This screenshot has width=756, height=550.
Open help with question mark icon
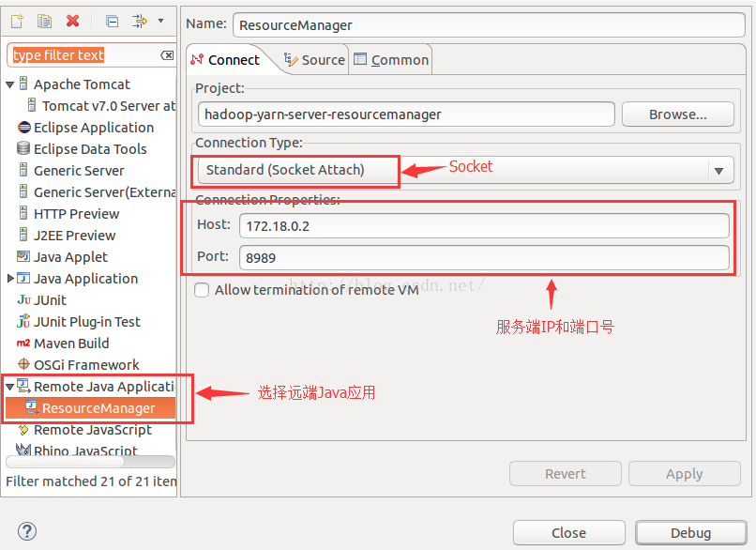tap(27, 531)
